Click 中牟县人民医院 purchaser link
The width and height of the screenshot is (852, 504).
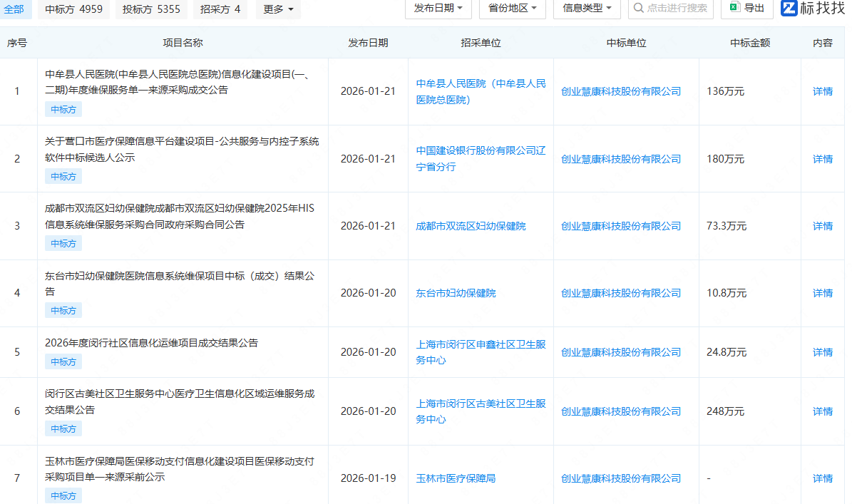click(481, 91)
